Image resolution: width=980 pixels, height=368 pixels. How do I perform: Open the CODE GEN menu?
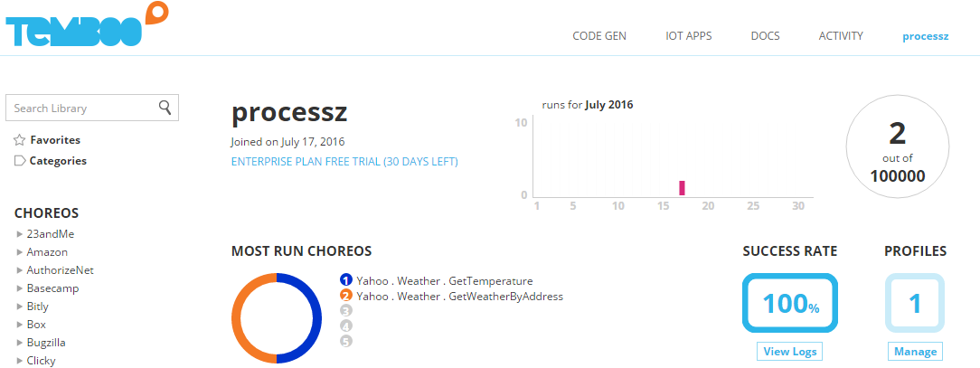point(599,36)
